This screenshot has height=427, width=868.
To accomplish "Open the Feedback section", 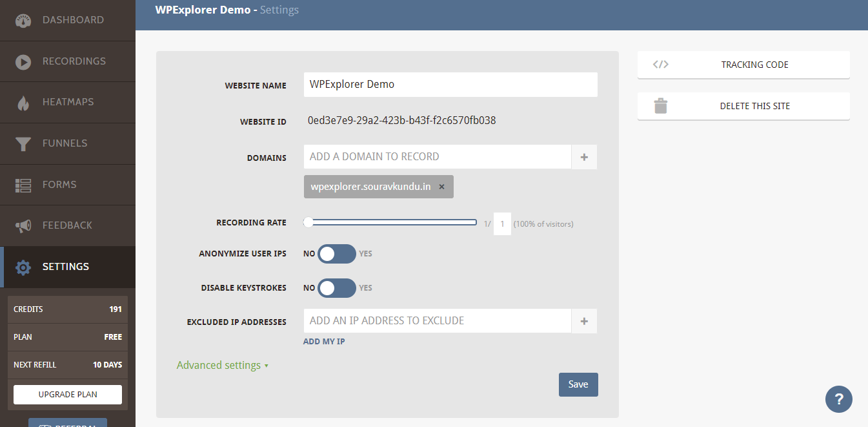I will (68, 225).
